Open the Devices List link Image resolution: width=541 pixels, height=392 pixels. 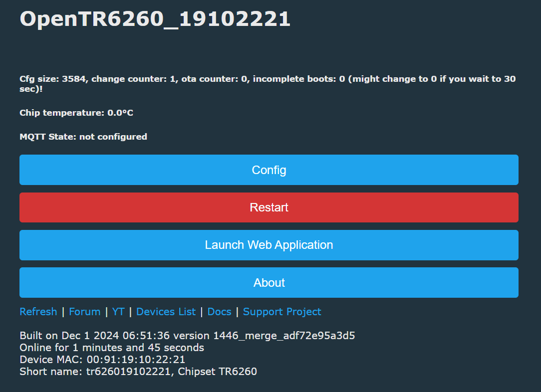point(166,312)
